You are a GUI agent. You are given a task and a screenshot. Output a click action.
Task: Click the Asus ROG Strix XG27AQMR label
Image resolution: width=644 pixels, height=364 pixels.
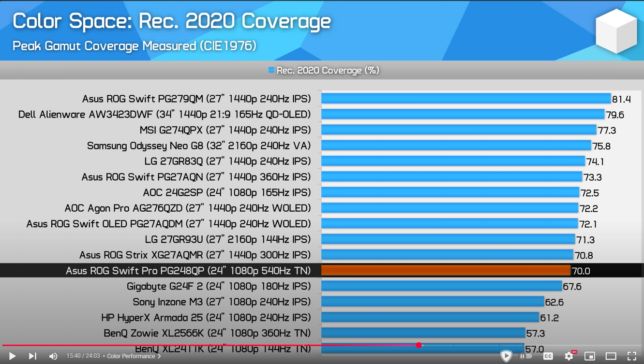(x=195, y=255)
